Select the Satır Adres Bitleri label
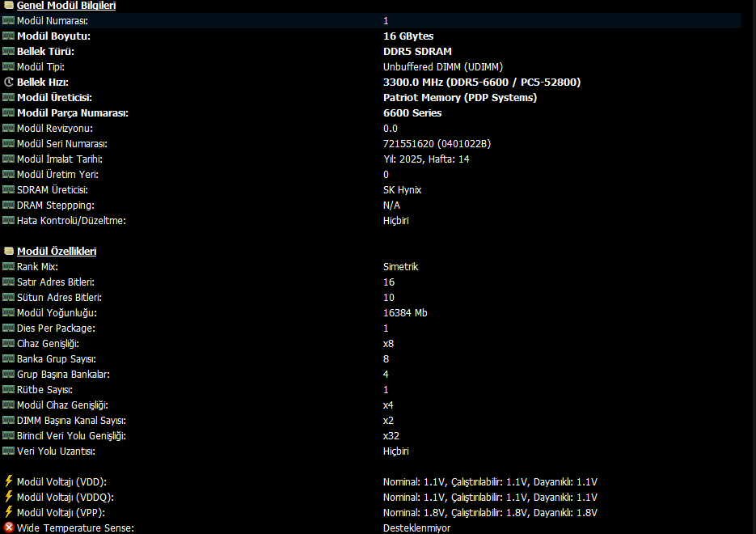This screenshot has width=756, height=534. coord(56,282)
